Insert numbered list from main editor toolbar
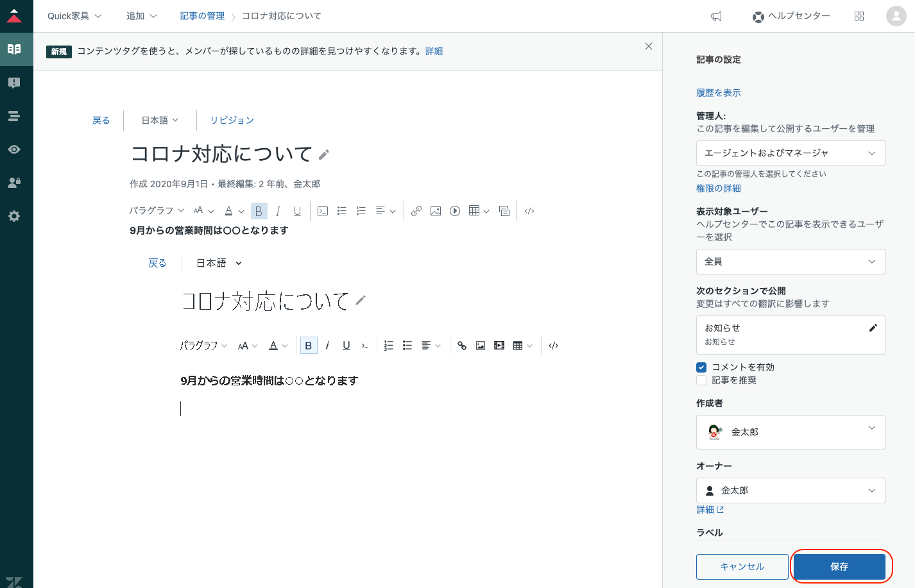This screenshot has height=588, width=915. point(361,211)
